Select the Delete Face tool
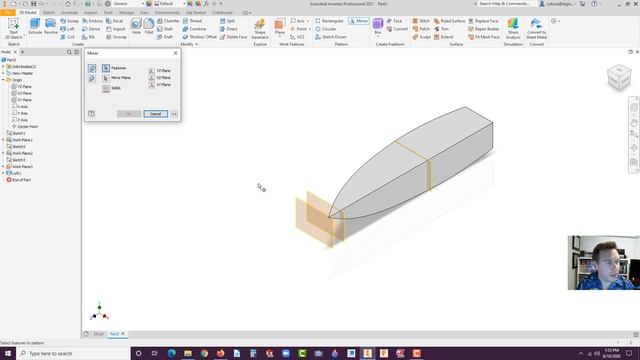The image size is (640, 360). (x=233, y=37)
